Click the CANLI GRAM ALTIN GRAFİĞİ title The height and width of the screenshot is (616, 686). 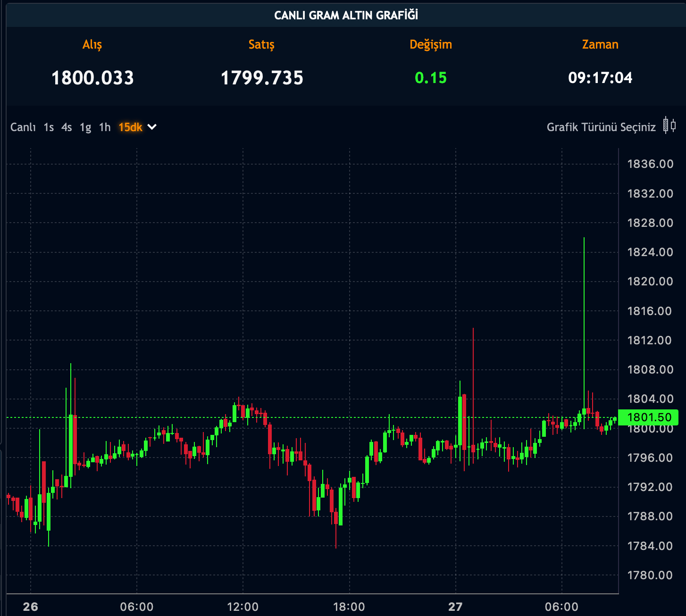pyautogui.click(x=346, y=15)
